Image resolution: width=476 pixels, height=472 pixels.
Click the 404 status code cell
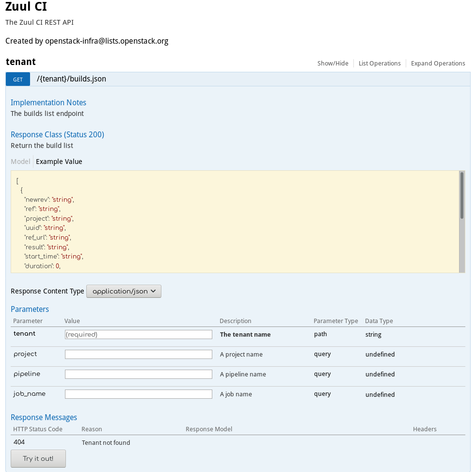click(x=19, y=442)
